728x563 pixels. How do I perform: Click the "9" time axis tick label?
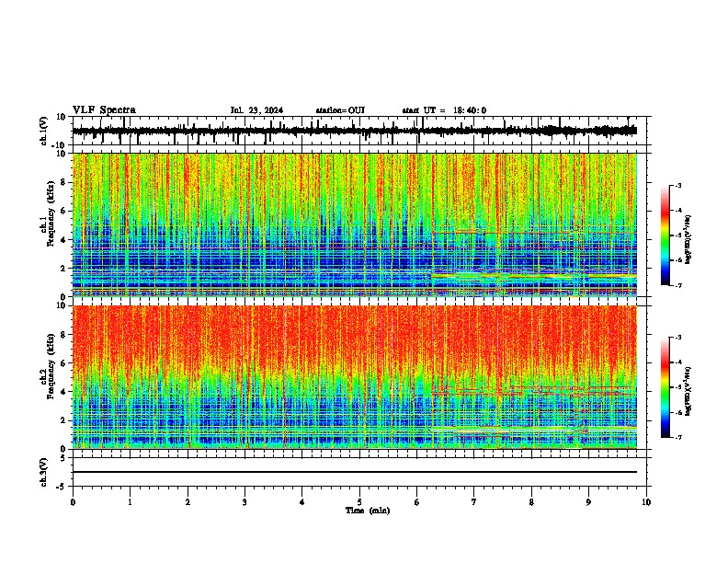tap(588, 502)
